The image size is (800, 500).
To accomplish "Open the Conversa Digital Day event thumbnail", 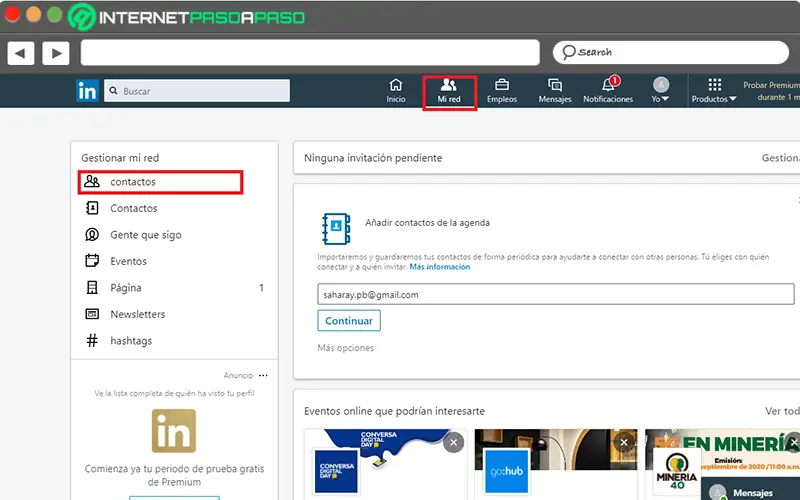I will coord(337,471).
